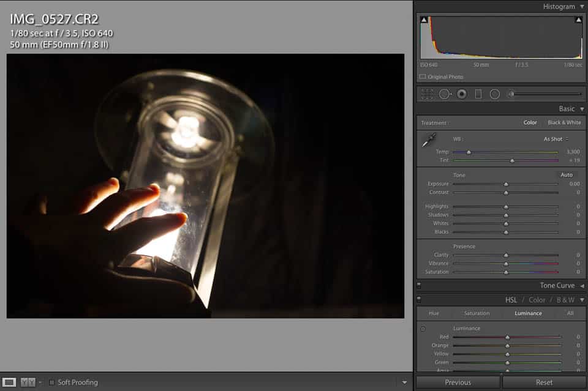The image size is (588, 391).
Task: Select Black & White treatment
Action: (x=564, y=122)
